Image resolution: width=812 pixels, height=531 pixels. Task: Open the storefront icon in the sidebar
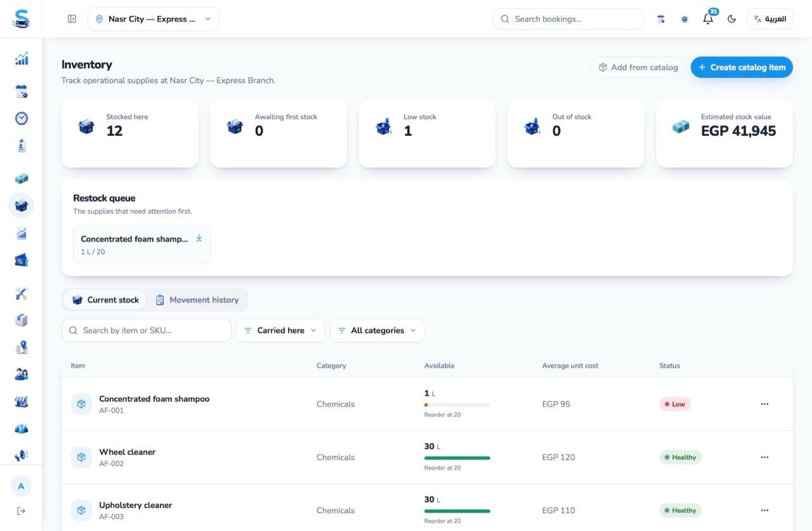[22, 402]
